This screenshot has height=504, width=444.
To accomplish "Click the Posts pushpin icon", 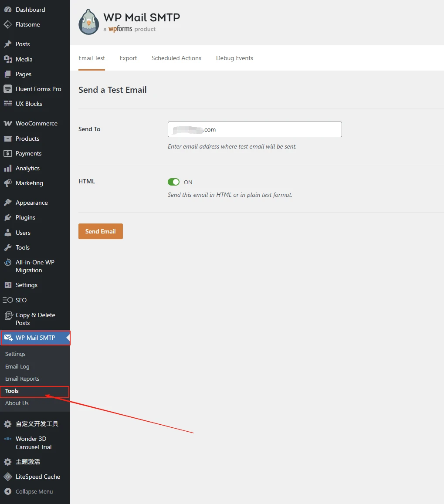I will [8, 44].
